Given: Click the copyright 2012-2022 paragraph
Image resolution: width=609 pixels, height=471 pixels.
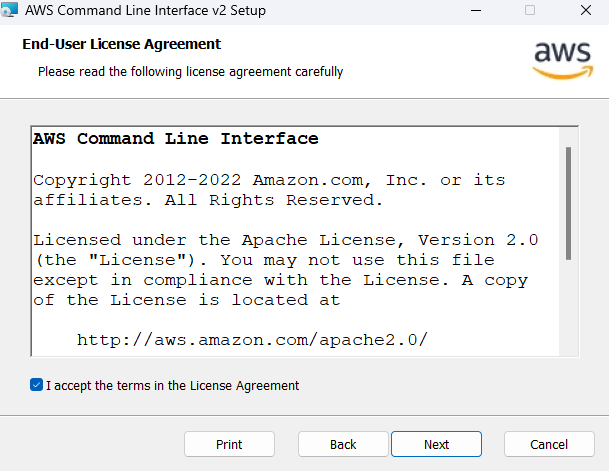Looking at the screenshot, I should coord(269,190).
